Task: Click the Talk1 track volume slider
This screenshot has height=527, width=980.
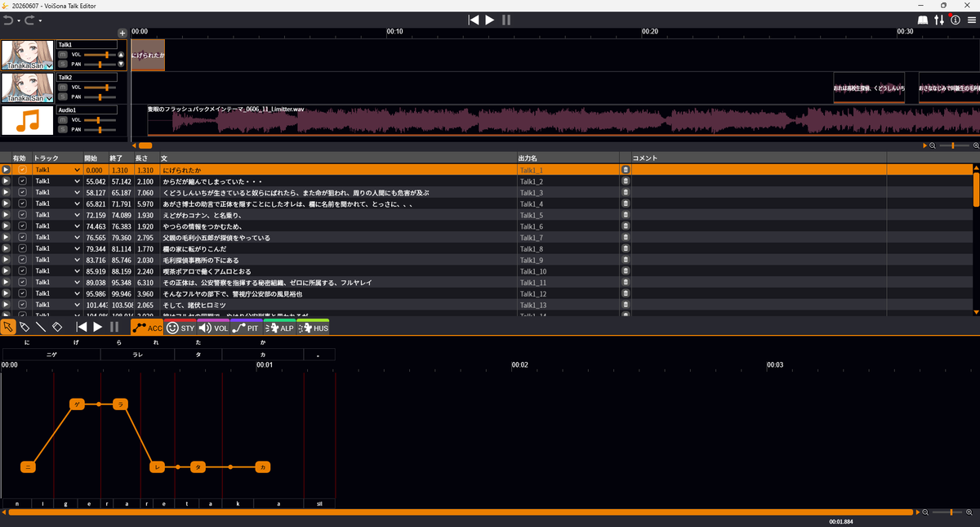Action: (x=100, y=54)
